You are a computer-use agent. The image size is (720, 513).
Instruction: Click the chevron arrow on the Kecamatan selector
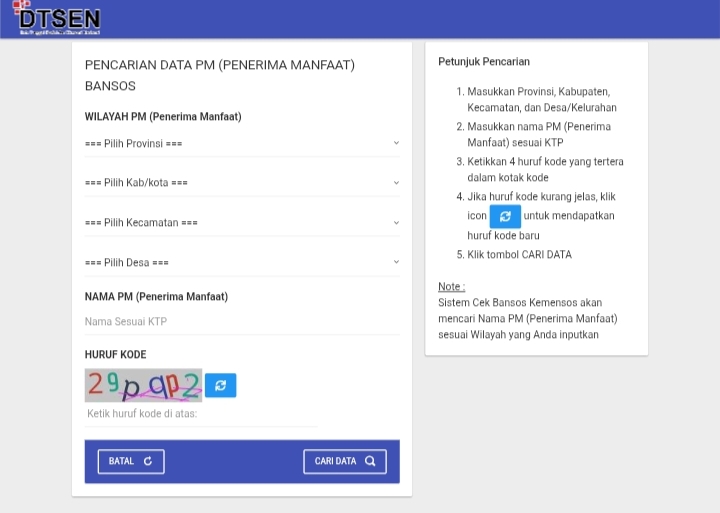coord(396,222)
